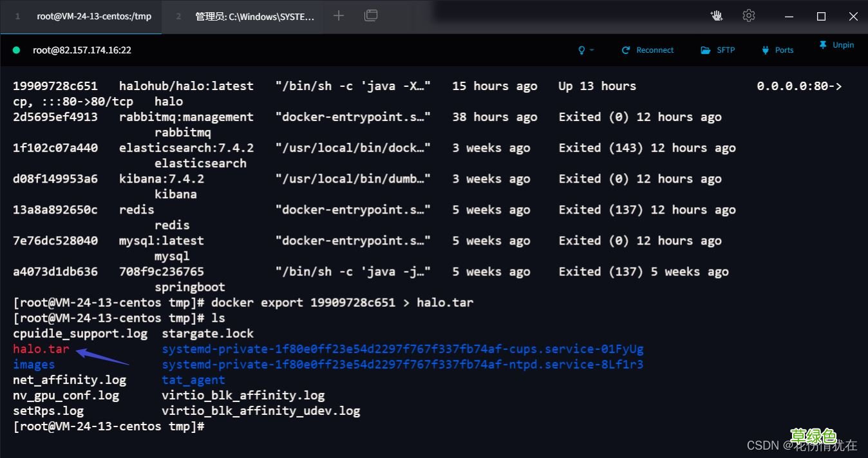Click the last empty command prompt line
Image resolution: width=868 pixels, height=458 pixels.
click(109, 426)
